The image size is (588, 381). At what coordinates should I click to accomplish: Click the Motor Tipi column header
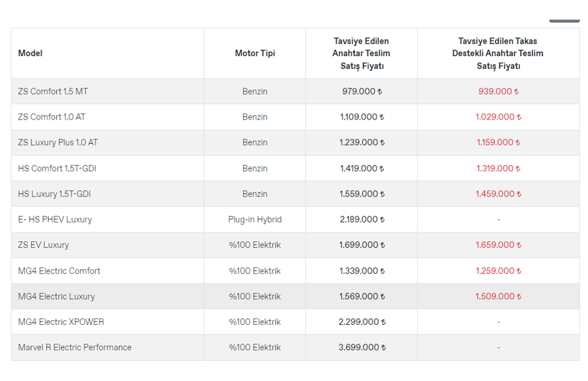point(255,53)
